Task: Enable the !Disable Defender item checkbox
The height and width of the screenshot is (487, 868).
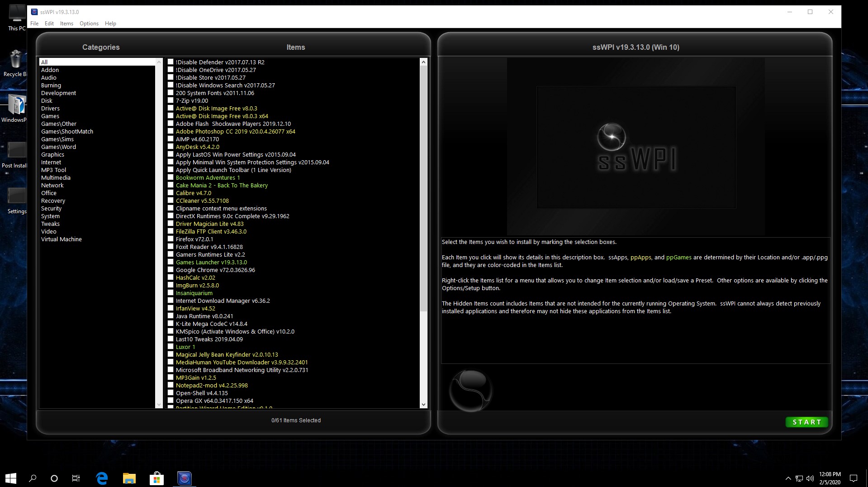Action: coord(171,62)
